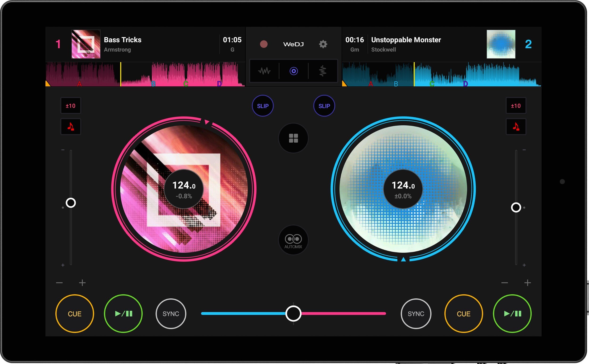Open the vertical waveform view tab
This screenshot has height=364, width=589.
pos(323,71)
